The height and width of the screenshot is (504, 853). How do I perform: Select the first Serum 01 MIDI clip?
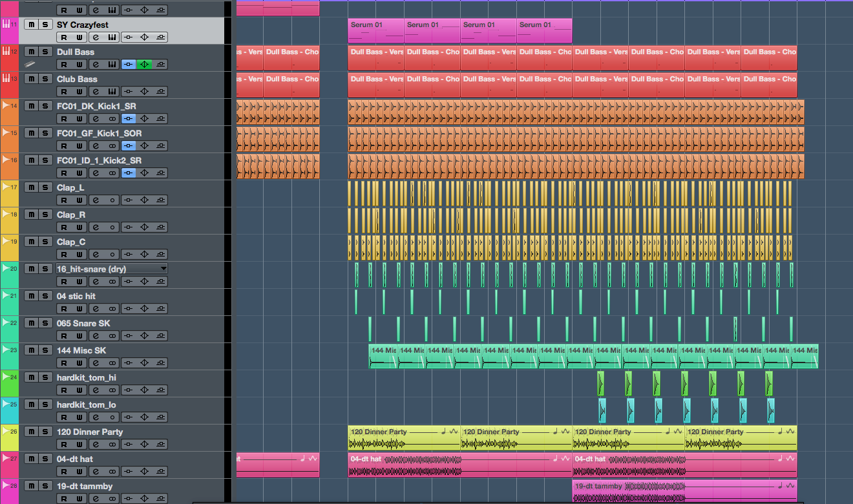[375, 30]
